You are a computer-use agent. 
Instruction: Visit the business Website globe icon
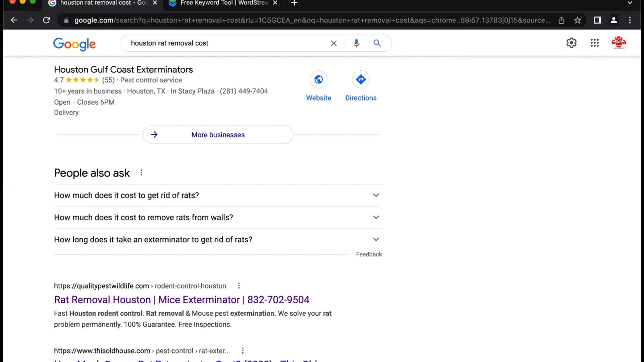(x=319, y=79)
